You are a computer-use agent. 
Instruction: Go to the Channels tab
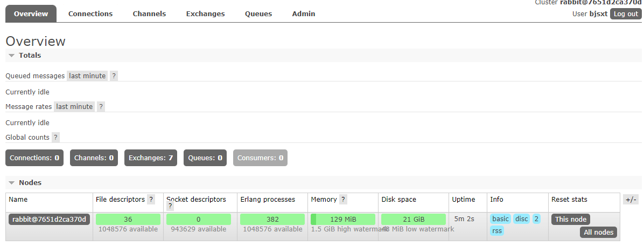coord(149,13)
